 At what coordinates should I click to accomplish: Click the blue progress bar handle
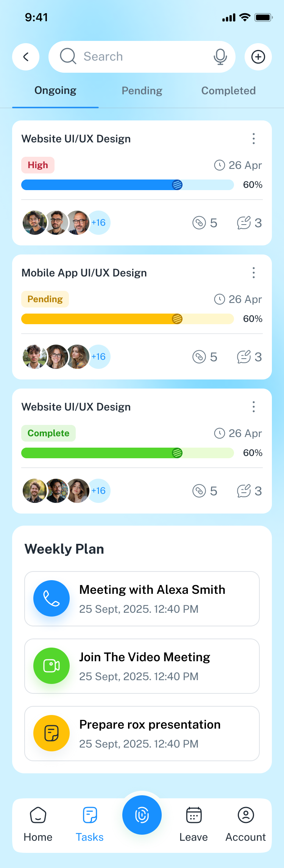point(177,185)
